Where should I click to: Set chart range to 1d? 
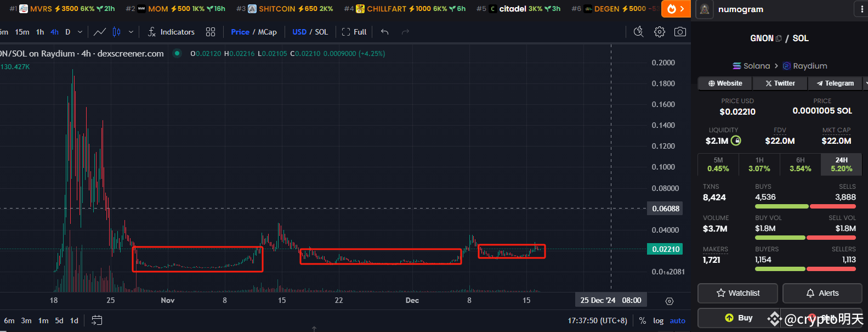75,320
